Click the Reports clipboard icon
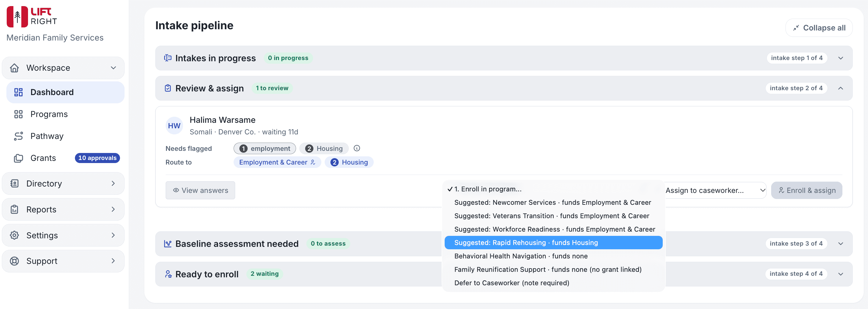This screenshot has height=309, width=868. [x=15, y=210]
